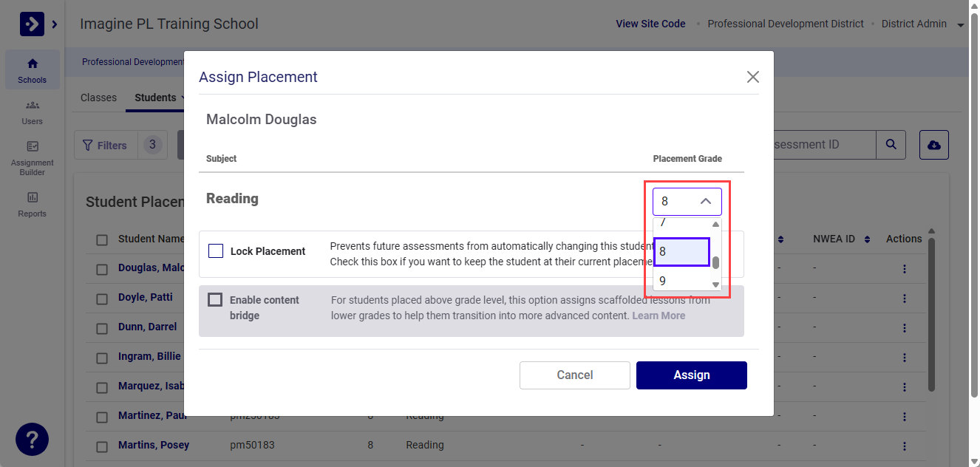Open actions menu for Dunn, Darrel row
980x467 pixels.
pos(904,328)
